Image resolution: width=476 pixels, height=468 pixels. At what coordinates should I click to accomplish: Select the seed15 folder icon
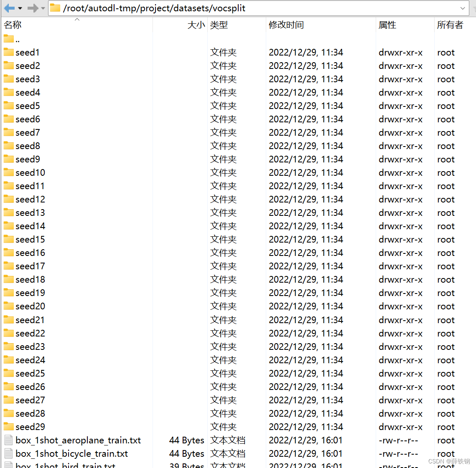click(x=9, y=239)
